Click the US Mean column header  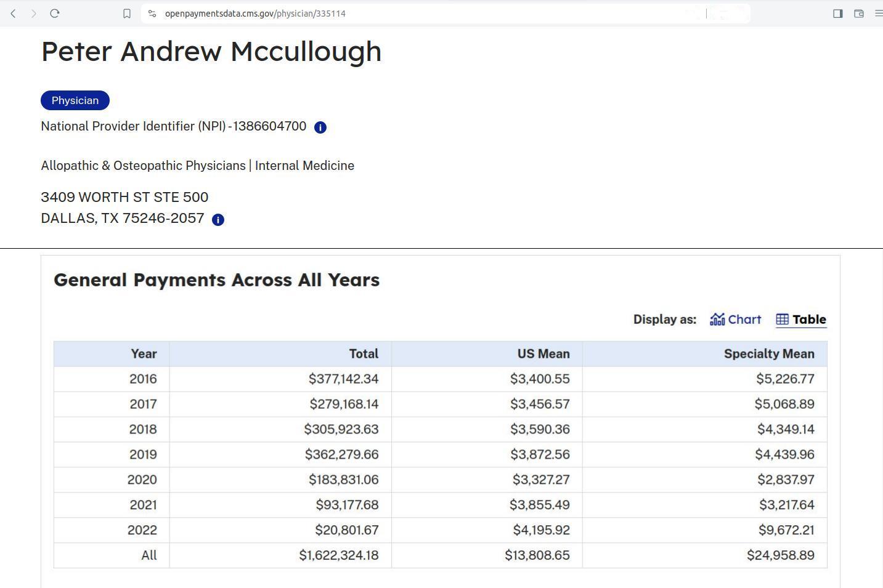point(543,354)
